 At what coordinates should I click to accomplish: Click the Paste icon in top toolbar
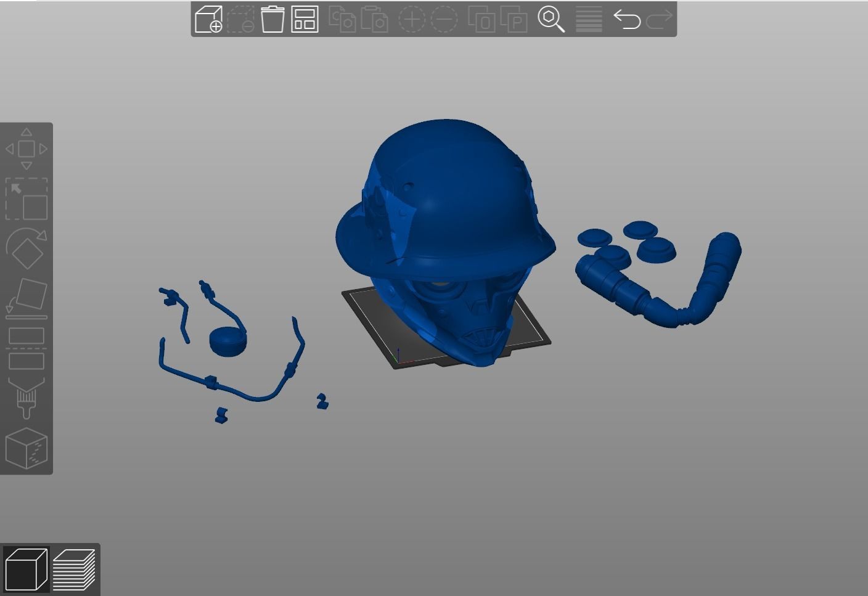[374, 19]
